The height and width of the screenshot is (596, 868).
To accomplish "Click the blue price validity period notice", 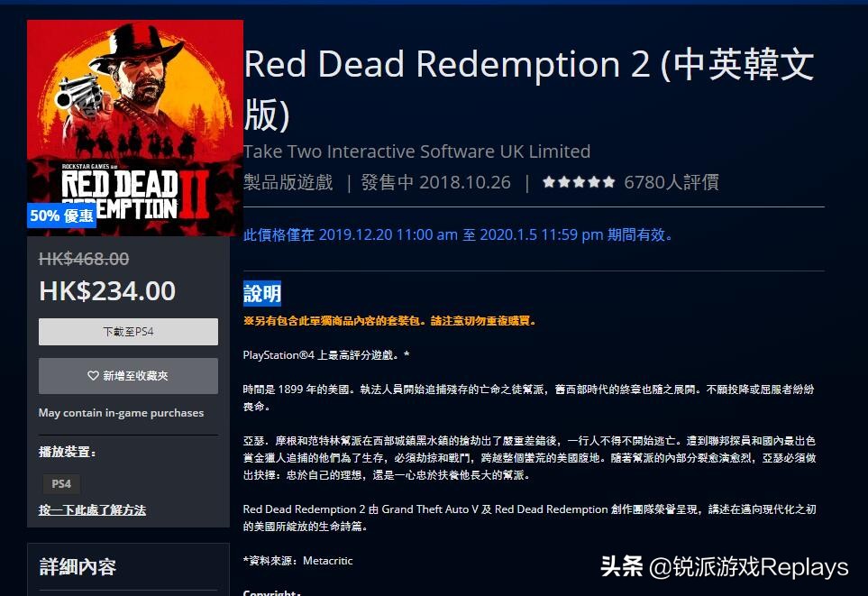I will (459, 234).
